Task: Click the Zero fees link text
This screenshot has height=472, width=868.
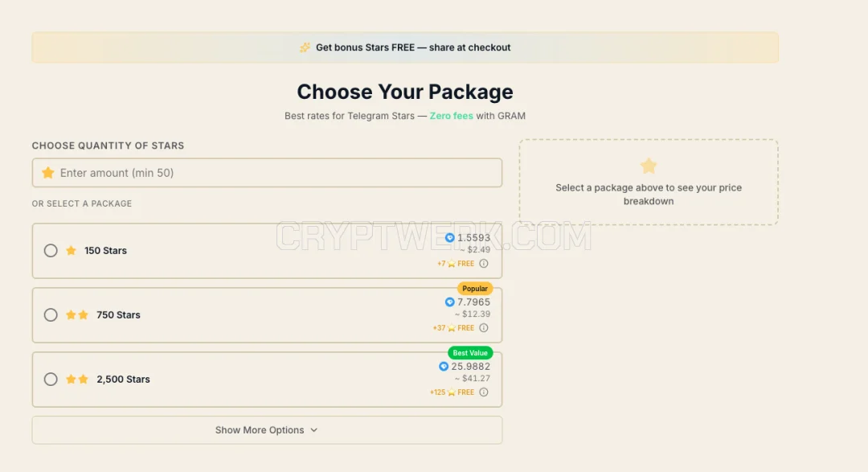Action: 451,116
